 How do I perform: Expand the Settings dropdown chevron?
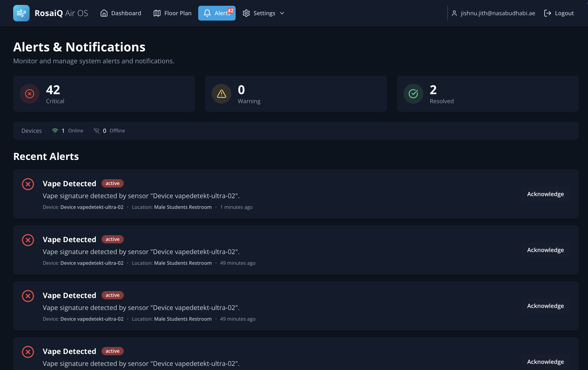[282, 13]
